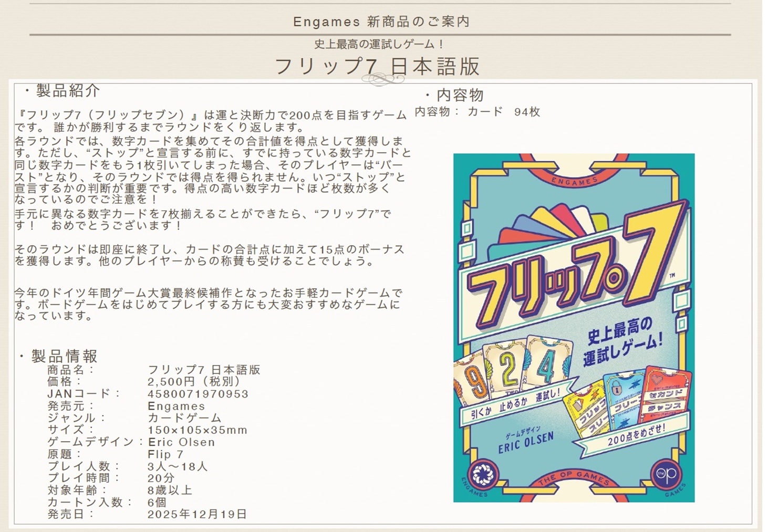Click the フリップ7 日本語版 main title
Viewport: 768px width, 532px height.
(x=377, y=66)
